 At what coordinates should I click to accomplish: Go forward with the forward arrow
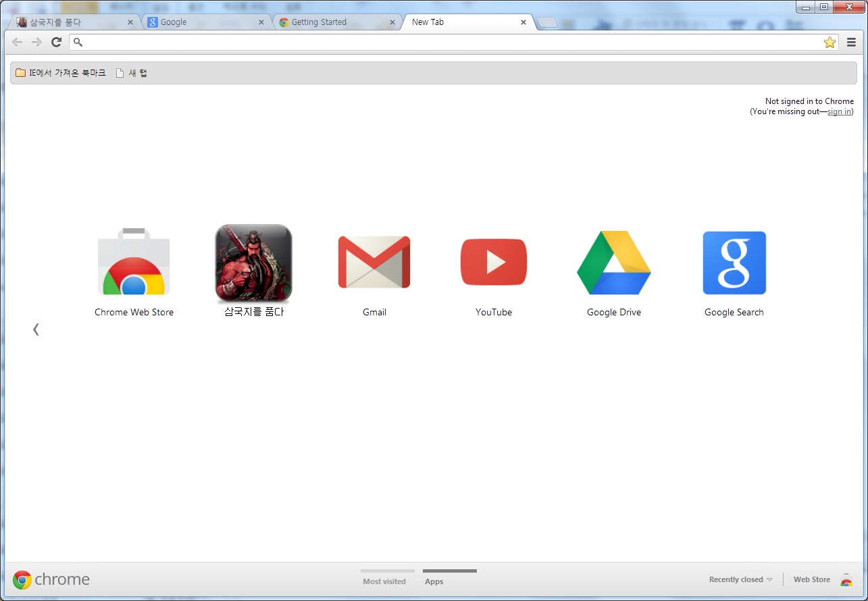click(x=37, y=43)
